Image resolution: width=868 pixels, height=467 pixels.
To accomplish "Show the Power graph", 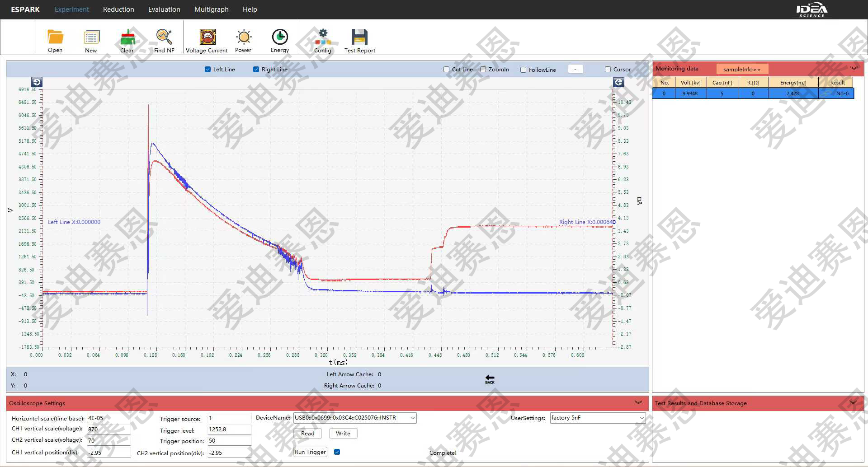I will tap(243, 37).
